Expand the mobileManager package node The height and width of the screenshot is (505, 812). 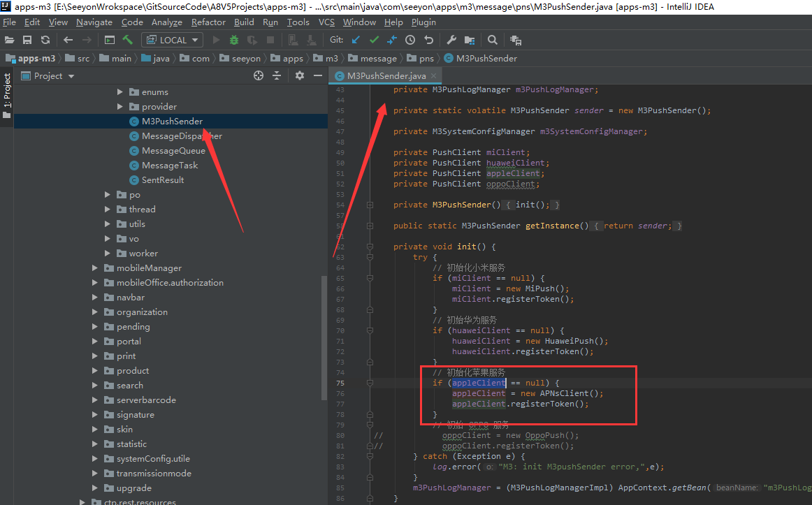(95, 268)
